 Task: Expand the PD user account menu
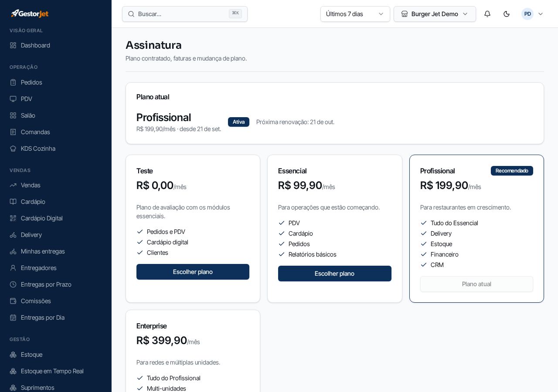(533, 14)
